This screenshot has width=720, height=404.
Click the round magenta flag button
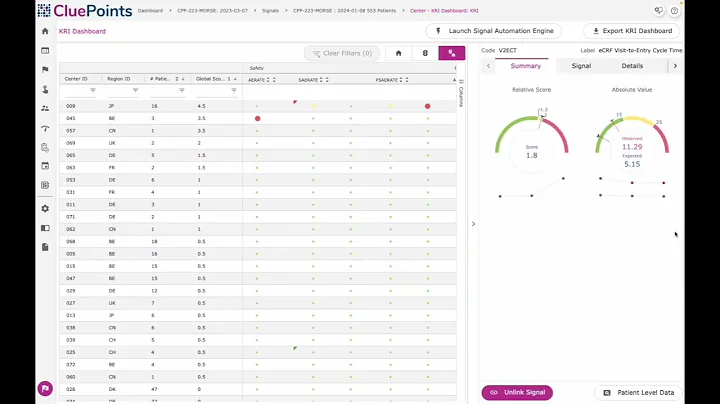(x=45, y=388)
